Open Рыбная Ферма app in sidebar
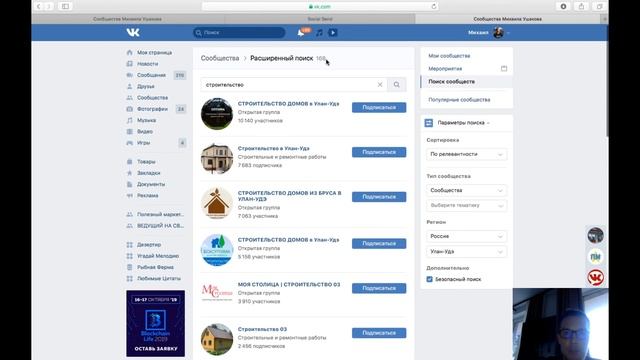 coord(155,267)
